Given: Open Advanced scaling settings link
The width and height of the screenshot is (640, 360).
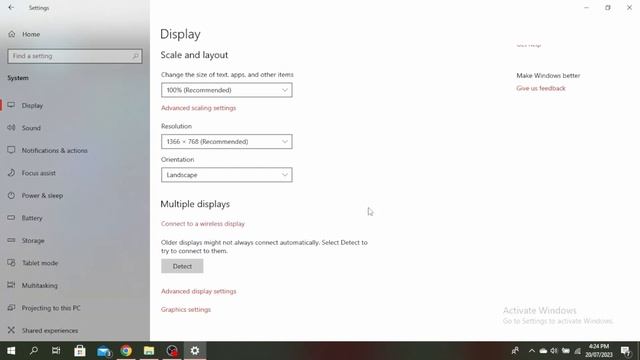Looking at the screenshot, I should (198, 108).
